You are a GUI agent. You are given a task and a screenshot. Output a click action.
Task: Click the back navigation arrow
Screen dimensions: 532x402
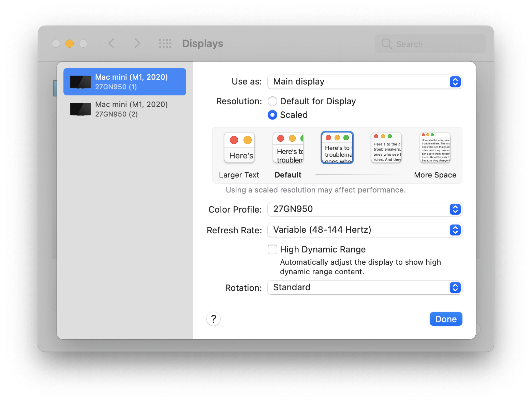pyautogui.click(x=111, y=43)
